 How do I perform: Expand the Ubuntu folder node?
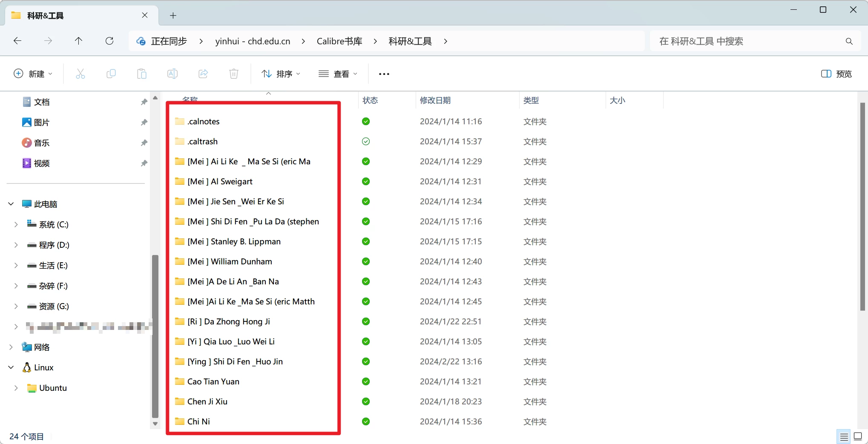(x=16, y=388)
